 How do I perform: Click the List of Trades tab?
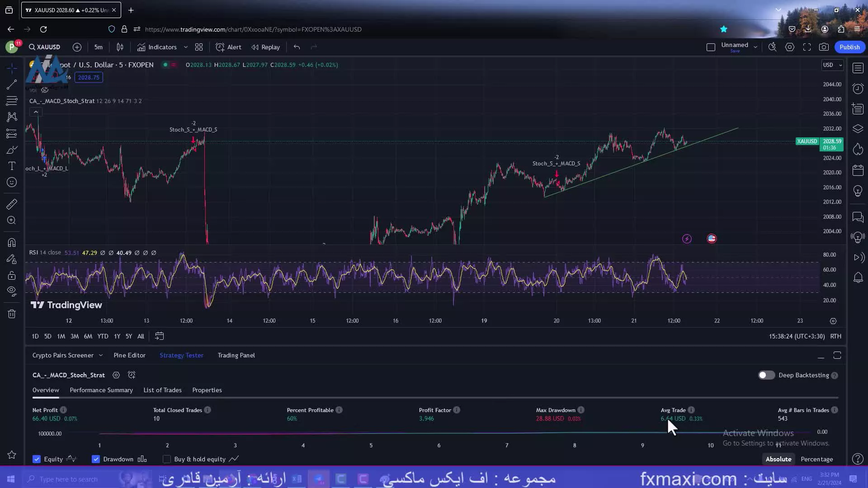(x=163, y=389)
